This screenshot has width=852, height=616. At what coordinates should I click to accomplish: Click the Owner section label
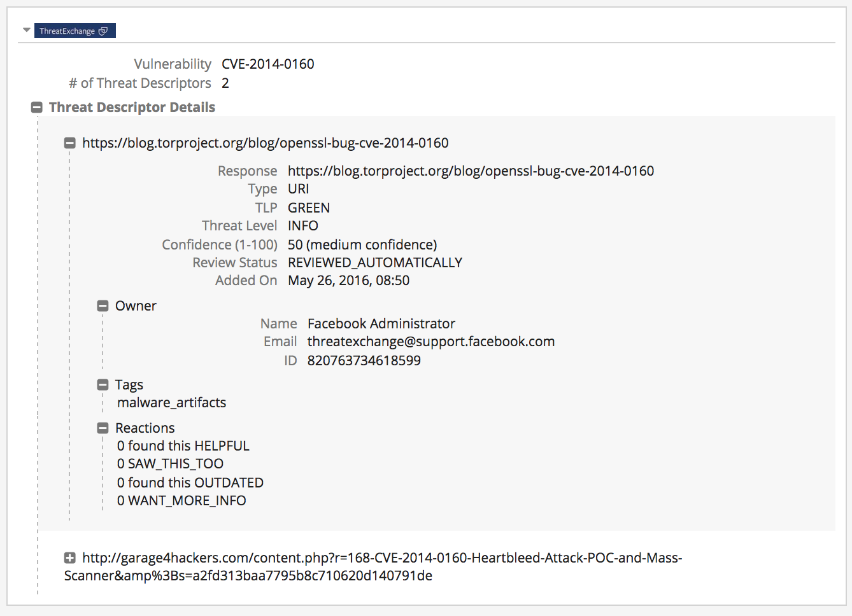pos(136,306)
